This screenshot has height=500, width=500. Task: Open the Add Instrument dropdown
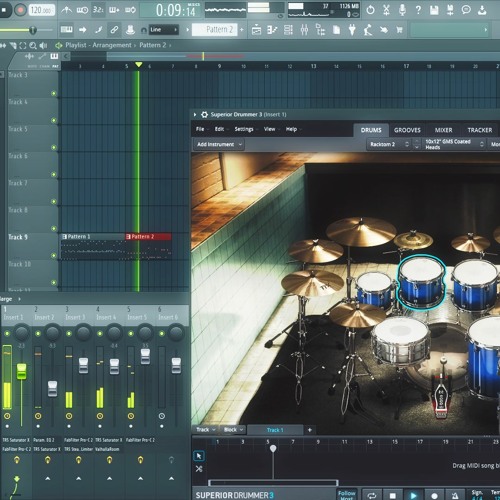(219, 144)
